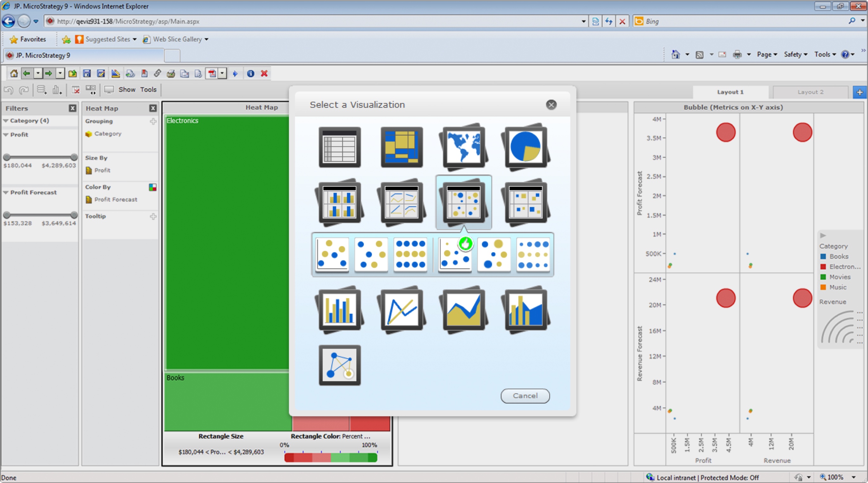This screenshot has height=483, width=868.
Task: Select the Category item under Grouping
Action: 104,134
